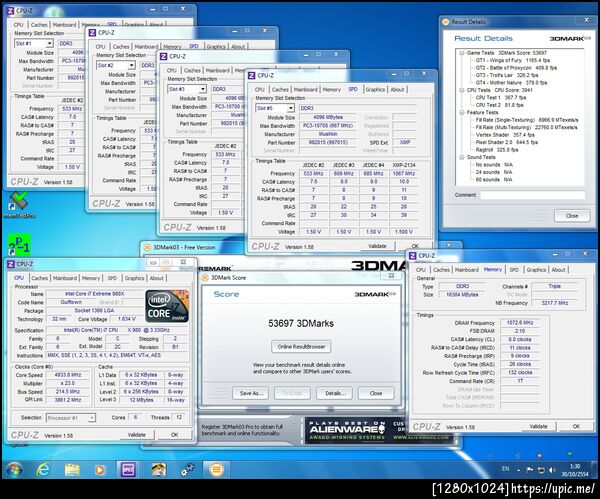Click the 53697 3DMarks score text
Image resolution: width=600 pixels, height=499 pixels.
(x=301, y=323)
